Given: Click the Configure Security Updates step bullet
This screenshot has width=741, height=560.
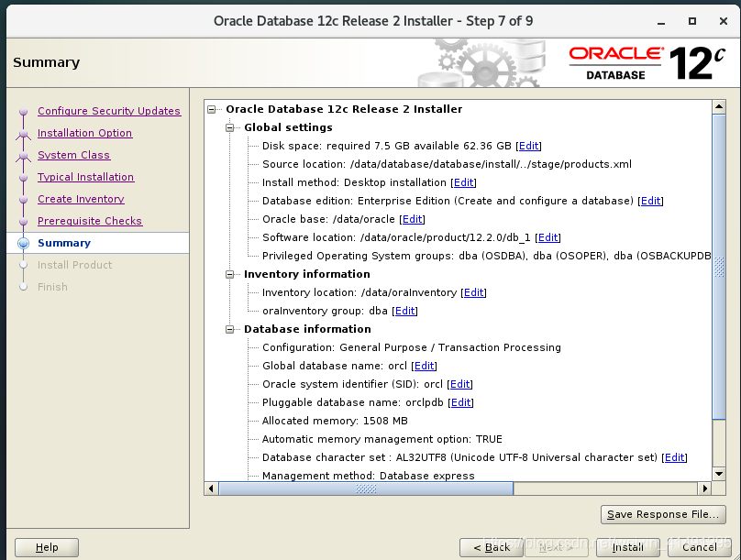Looking at the screenshot, I should 23,112.
